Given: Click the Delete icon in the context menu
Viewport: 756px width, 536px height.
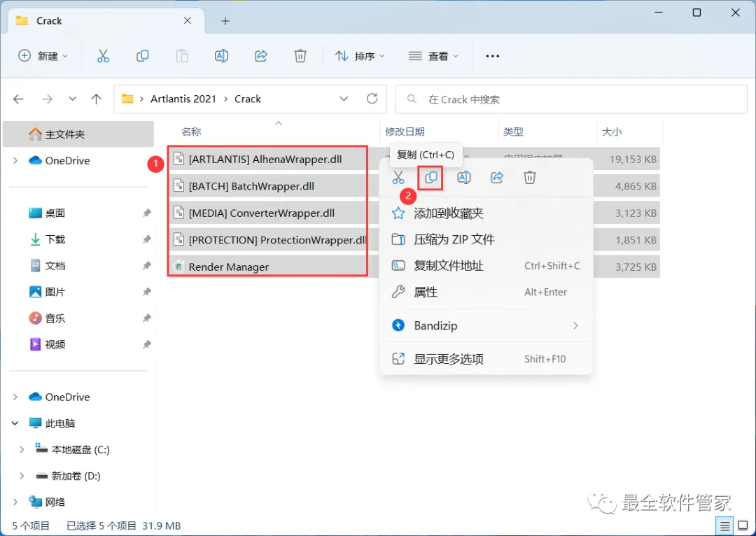Looking at the screenshot, I should pyautogui.click(x=530, y=177).
